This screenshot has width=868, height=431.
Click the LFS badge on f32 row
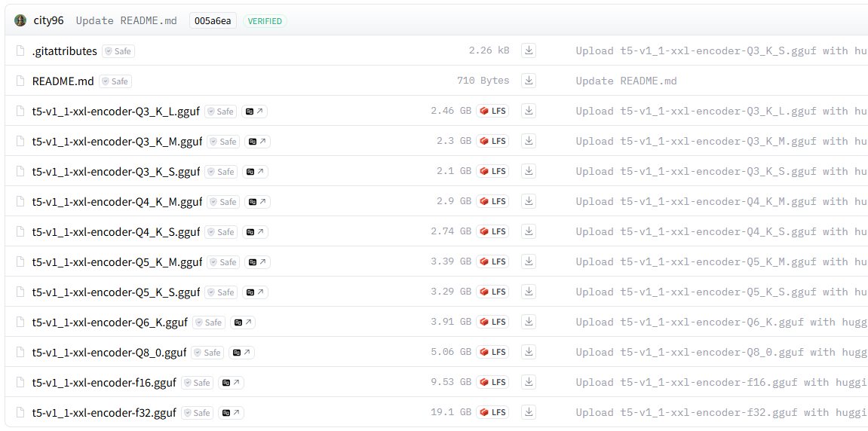492,412
